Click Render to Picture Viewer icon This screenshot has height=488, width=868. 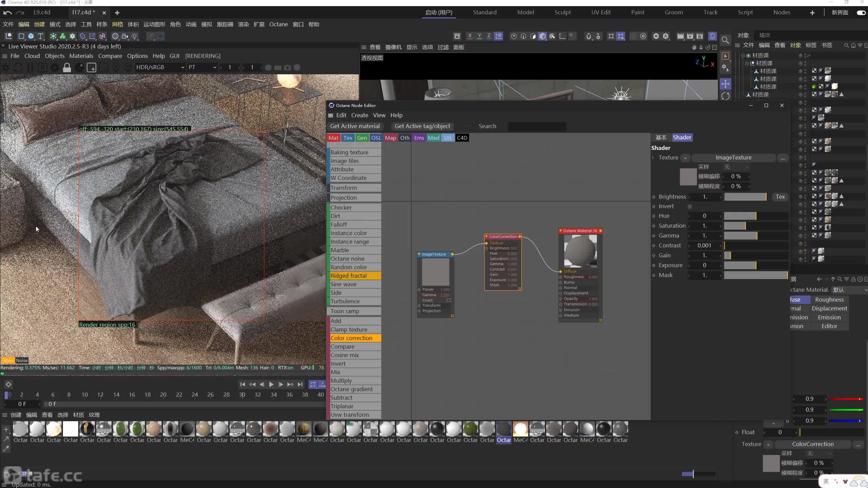click(x=690, y=36)
